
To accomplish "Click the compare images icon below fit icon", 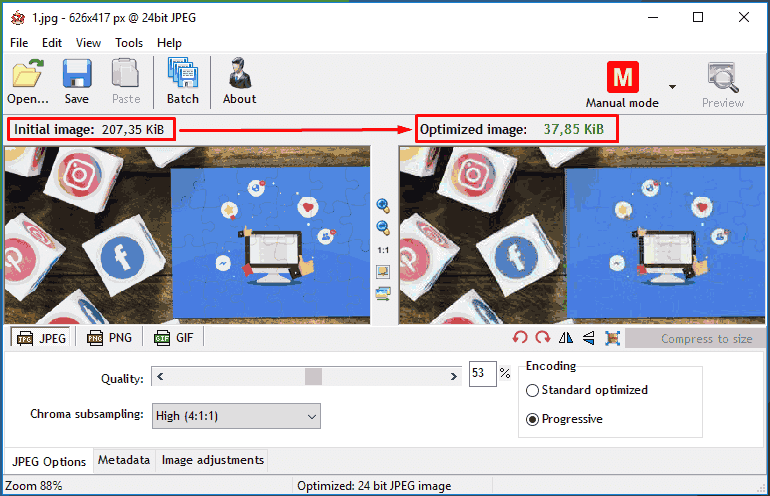I will pyautogui.click(x=383, y=294).
